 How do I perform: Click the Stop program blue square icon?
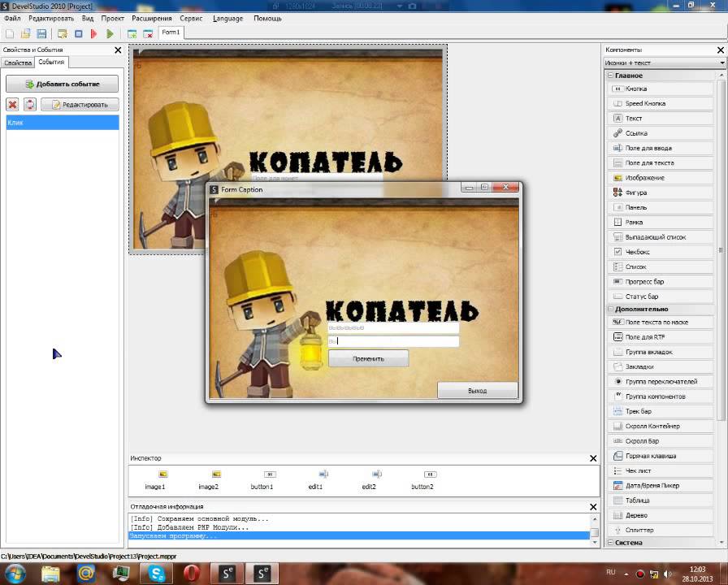click(x=79, y=33)
